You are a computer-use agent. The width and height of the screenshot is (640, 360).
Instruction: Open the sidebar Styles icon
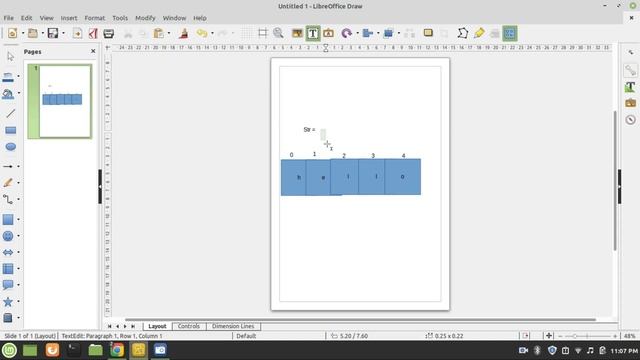tap(630, 87)
